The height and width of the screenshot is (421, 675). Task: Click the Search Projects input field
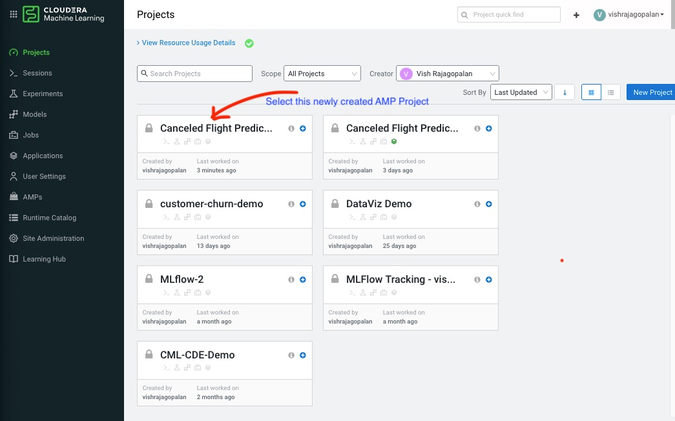coord(195,74)
